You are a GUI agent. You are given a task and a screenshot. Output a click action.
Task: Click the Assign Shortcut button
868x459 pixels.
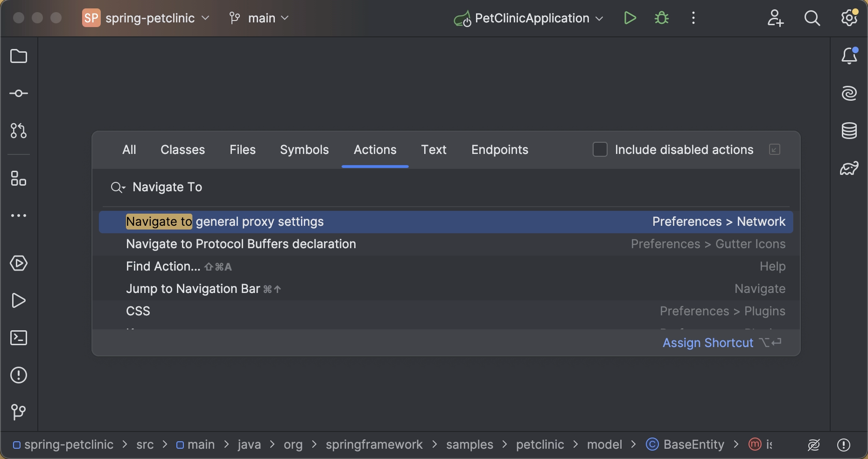pos(707,342)
